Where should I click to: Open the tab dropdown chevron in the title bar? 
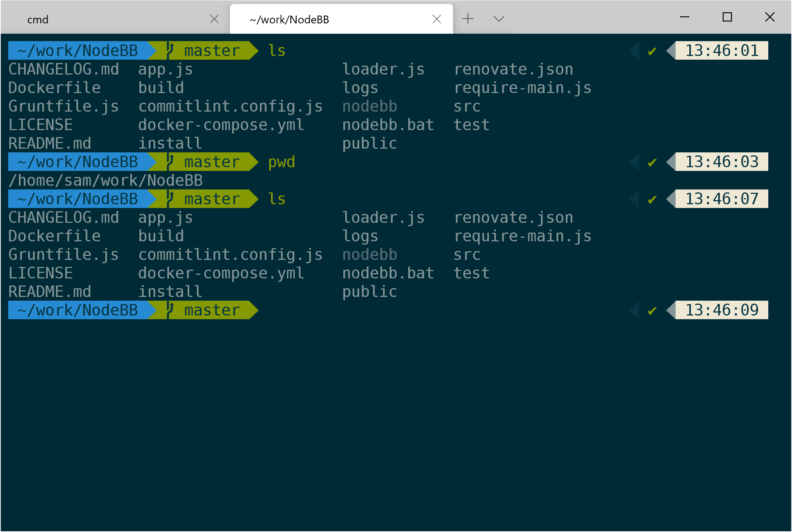[498, 18]
